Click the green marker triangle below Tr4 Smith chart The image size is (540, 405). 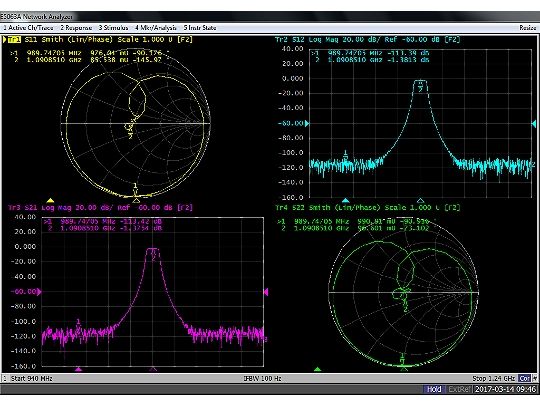click(x=318, y=369)
